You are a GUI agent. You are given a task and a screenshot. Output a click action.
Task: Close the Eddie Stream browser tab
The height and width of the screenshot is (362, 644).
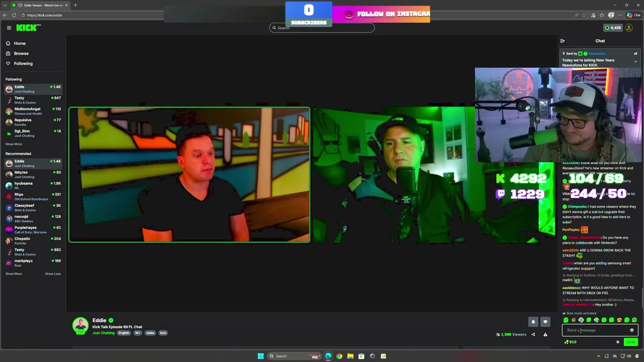coord(66,5)
